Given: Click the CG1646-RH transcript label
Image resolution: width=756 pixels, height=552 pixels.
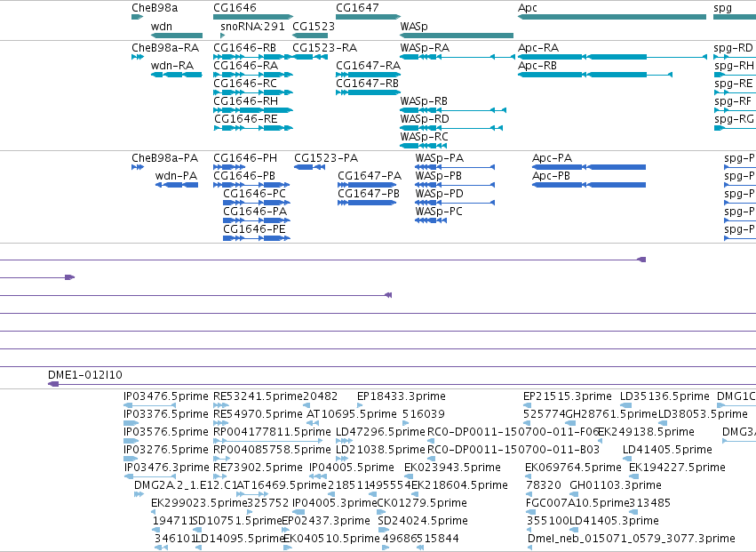Looking at the screenshot, I should tap(246, 101).
